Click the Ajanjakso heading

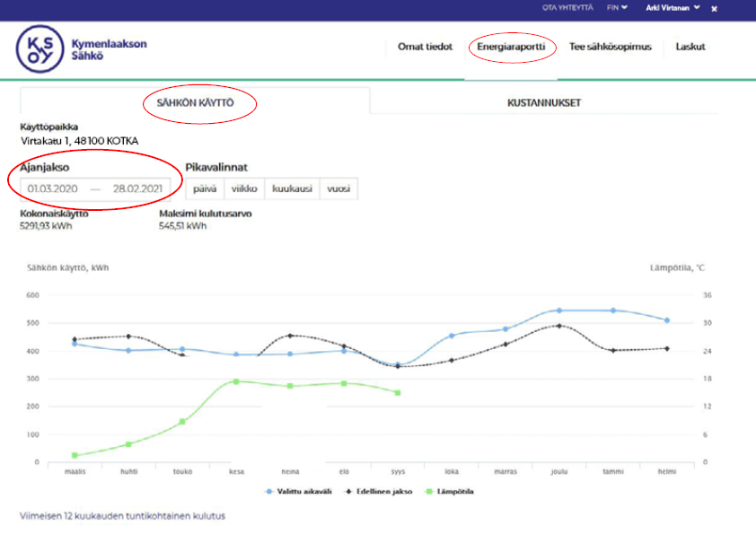click(44, 168)
